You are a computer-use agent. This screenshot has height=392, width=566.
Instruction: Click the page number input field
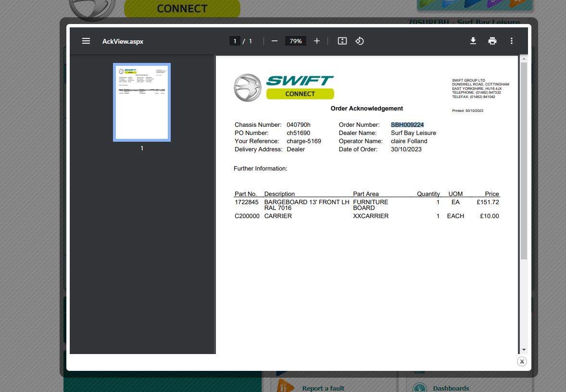click(x=235, y=41)
